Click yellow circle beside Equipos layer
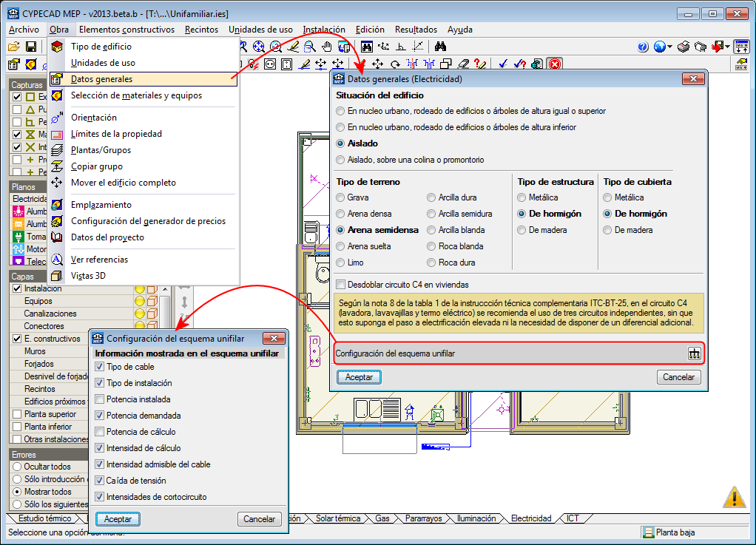The height and width of the screenshot is (545, 756). coord(139,301)
